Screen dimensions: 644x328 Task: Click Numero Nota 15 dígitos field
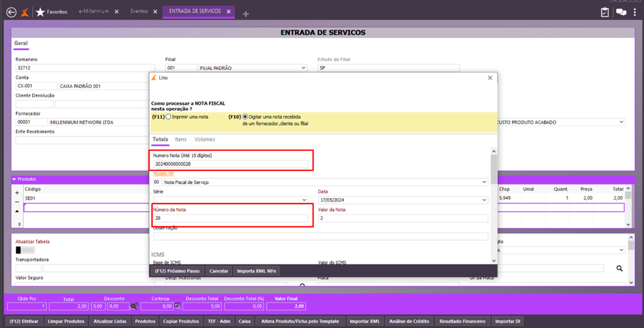[x=230, y=164]
